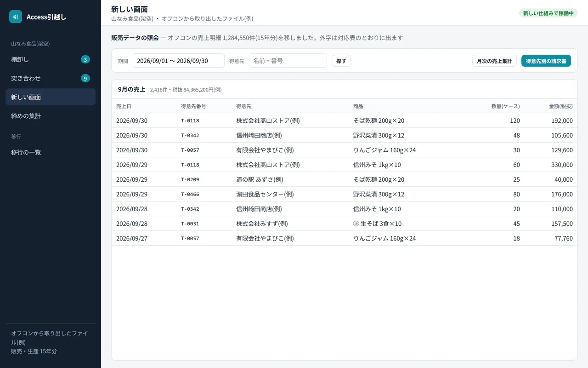Click the 2026/09/27 date cell
Viewport: 588px width, 368px height.
(x=132, y=238)
